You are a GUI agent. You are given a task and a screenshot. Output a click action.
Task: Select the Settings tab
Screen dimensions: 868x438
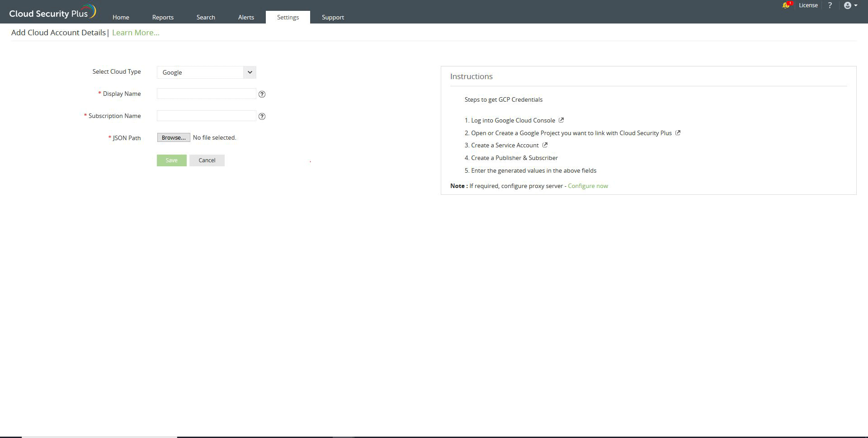(288, 17)
